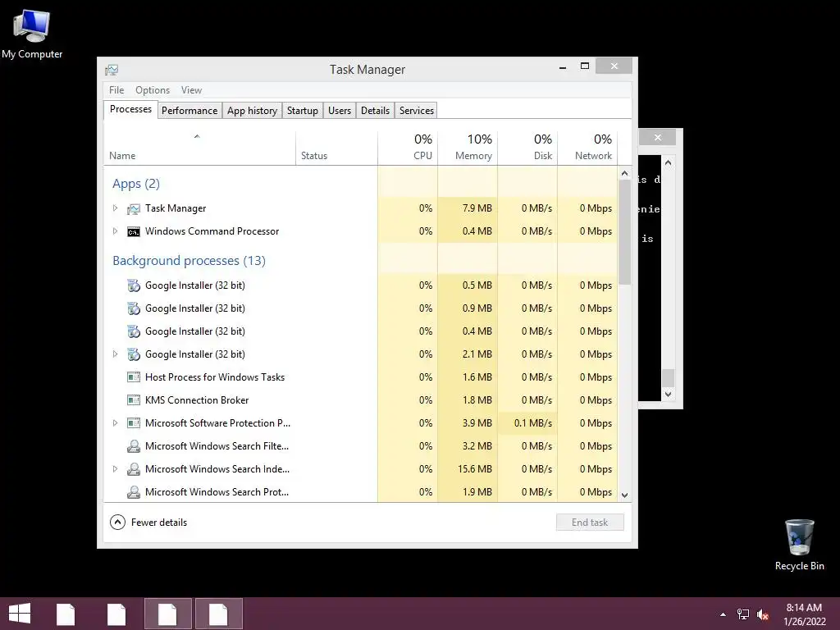
Task: Collapse view with Fewer details
Action: (149, 523)
